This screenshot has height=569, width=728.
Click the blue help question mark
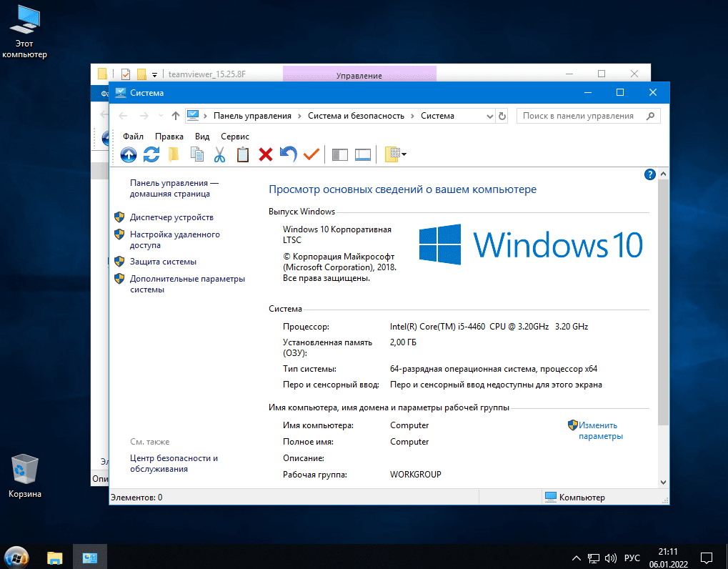point(650,174)
